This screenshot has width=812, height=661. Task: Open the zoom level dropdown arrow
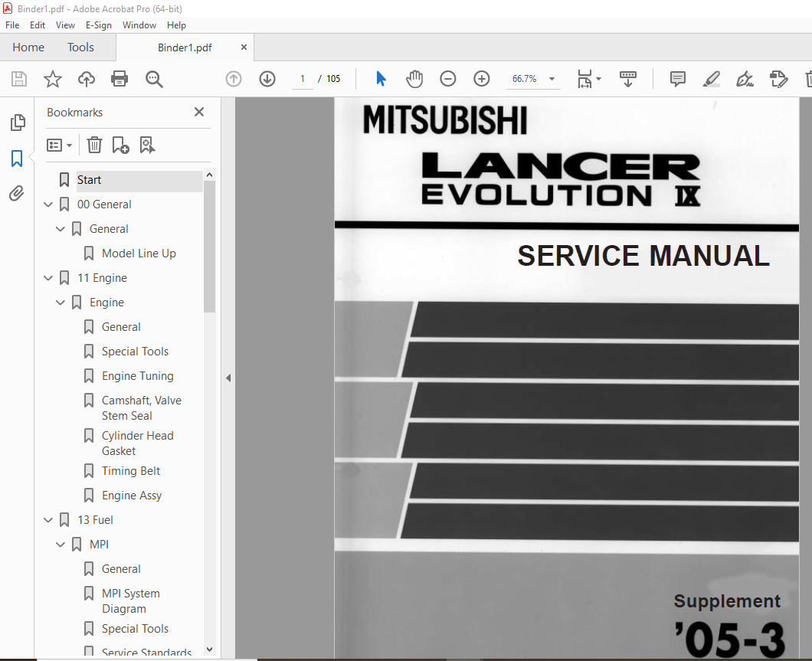click(552, 79)
